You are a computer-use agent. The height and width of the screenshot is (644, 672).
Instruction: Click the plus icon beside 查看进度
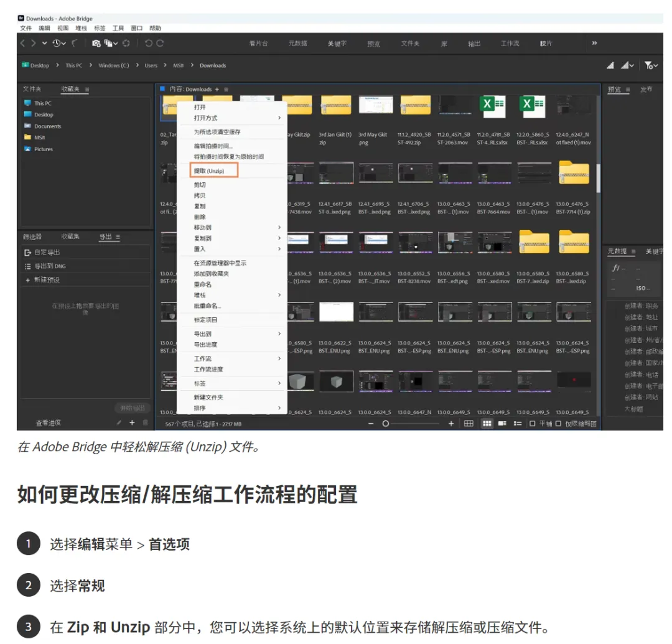click(x=132, y=422)
